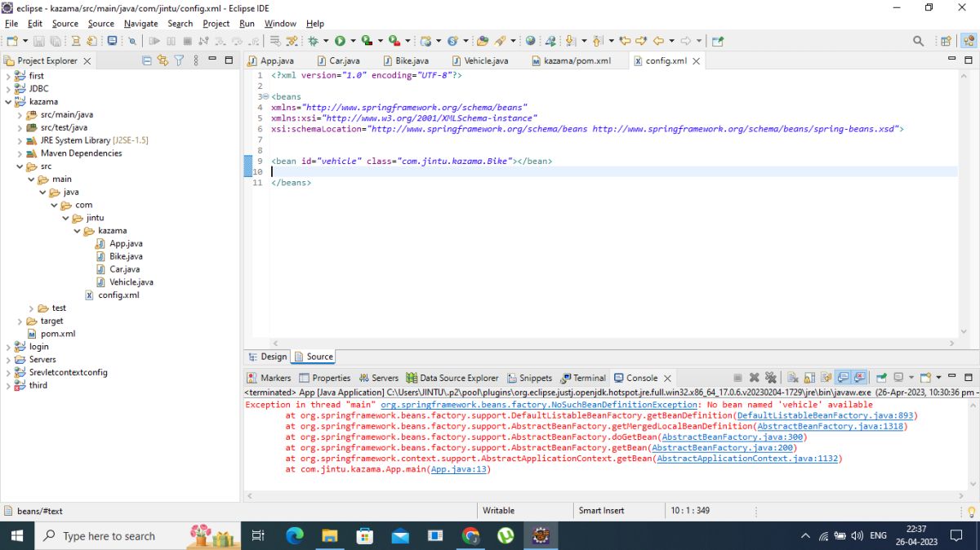This screenshot has width=980, height=550.
Task: Click the Open Web Browser globe icon
Action: (530, 41)
